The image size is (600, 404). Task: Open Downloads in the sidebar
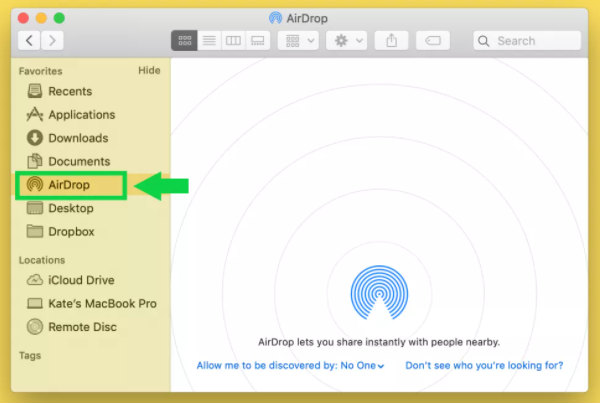coord(90,138)
